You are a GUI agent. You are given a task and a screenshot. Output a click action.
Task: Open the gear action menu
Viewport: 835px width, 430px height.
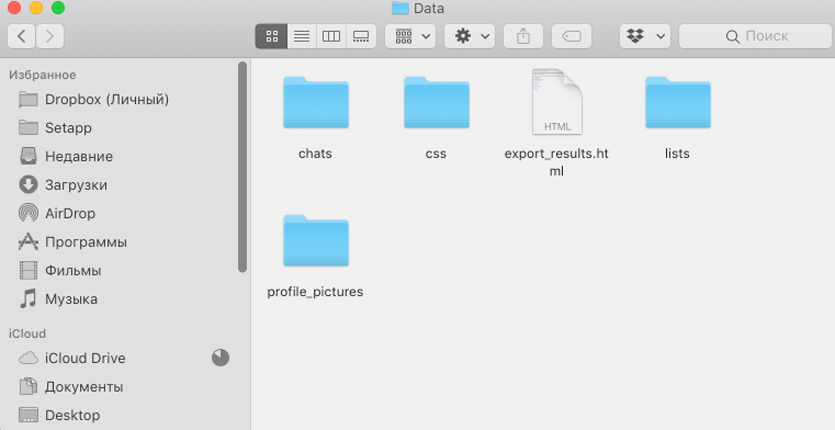(x=470, y=36)
